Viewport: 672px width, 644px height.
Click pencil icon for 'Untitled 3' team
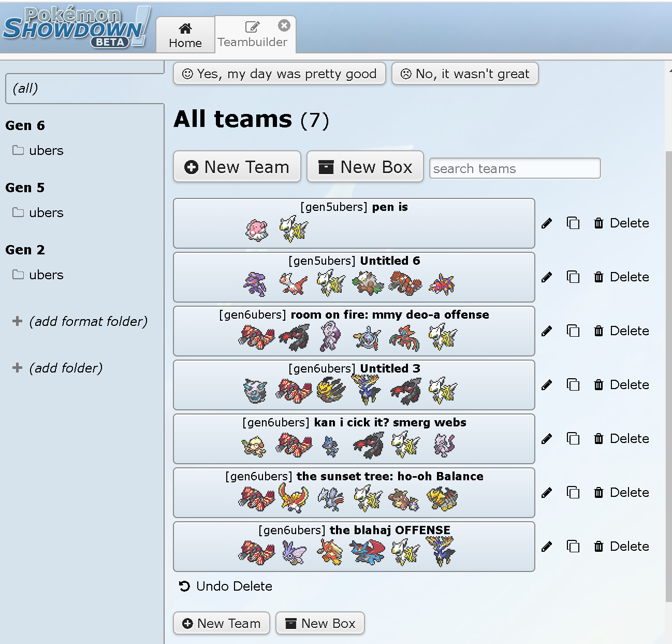click(x=547, y=385)
